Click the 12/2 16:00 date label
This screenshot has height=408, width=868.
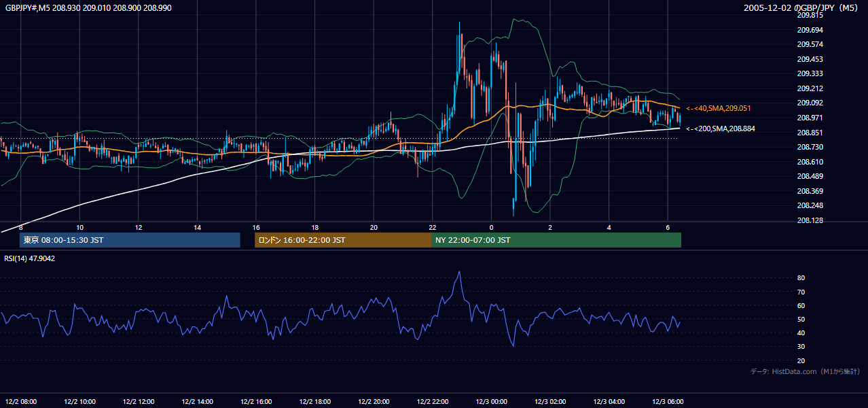pos(256,401)
